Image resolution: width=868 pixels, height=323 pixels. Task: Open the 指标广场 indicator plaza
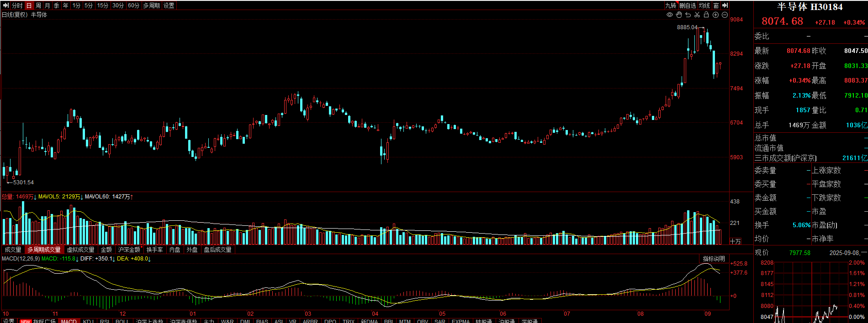[x=44, y=321]
